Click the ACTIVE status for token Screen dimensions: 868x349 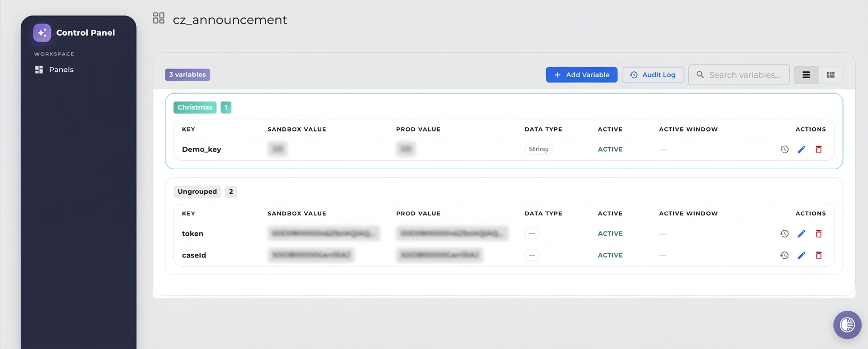(x=610, y=234)
